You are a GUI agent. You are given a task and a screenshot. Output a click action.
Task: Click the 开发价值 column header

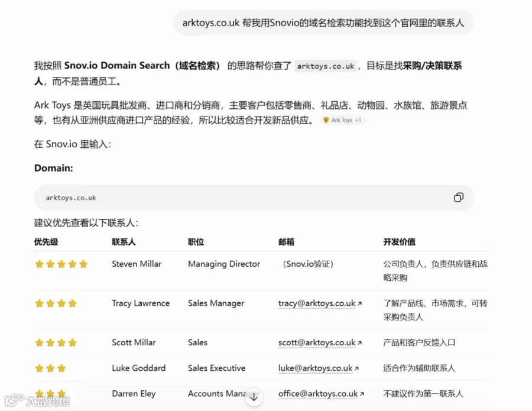(x=400, y=242)
